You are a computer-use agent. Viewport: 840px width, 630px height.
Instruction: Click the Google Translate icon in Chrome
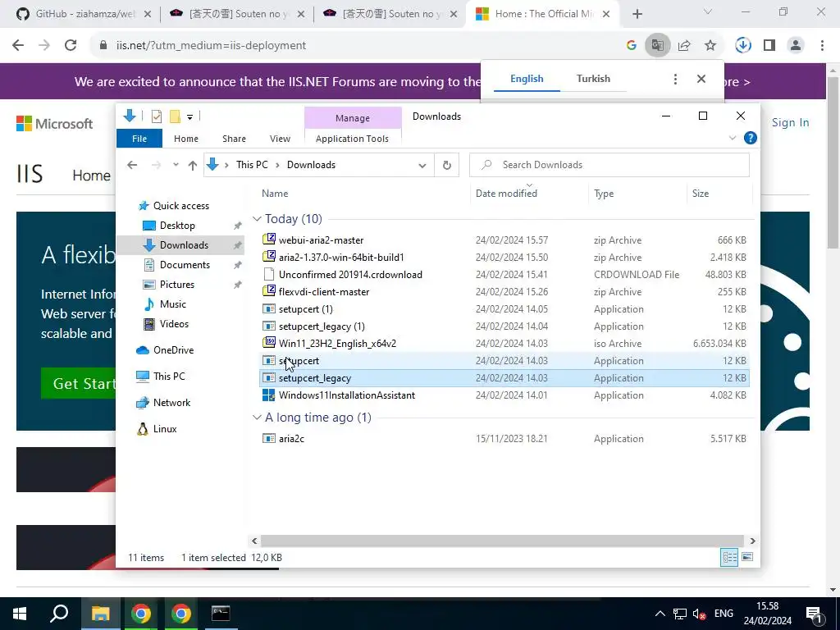pyautogui.click(x=657, y=46)
